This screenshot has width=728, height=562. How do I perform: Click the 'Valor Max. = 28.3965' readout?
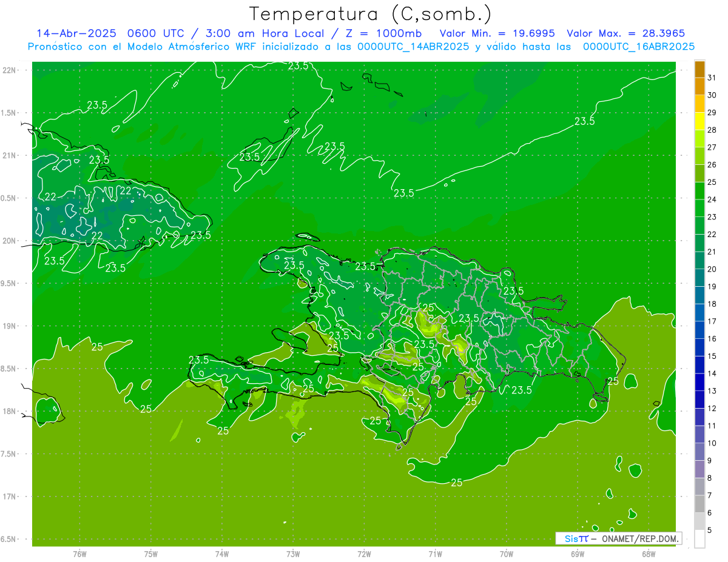point(626,33)
